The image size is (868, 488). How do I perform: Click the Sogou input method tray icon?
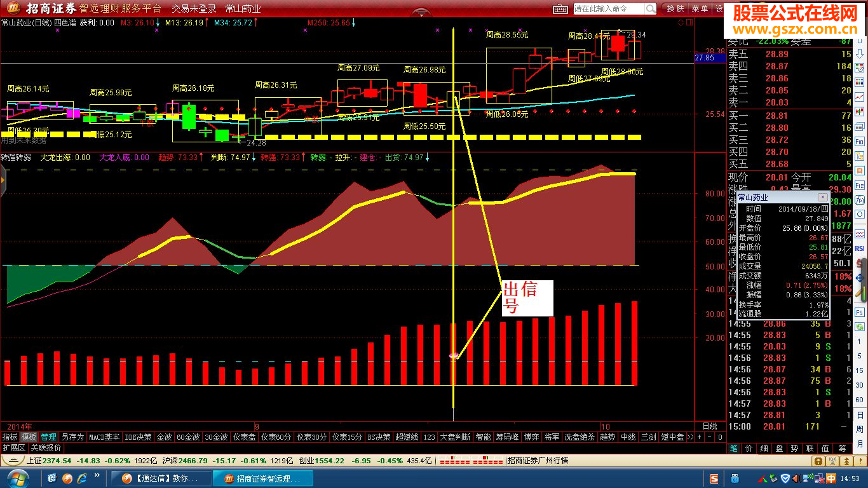pos(714,478)
